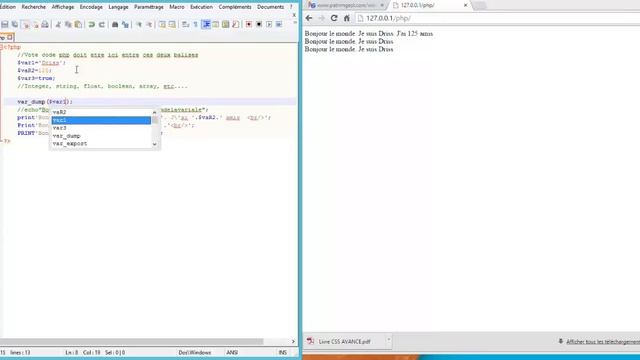This screenshot has height=360, width=640.
Task: Click the ANSI encoding status entry
Action: coord(232,352)
